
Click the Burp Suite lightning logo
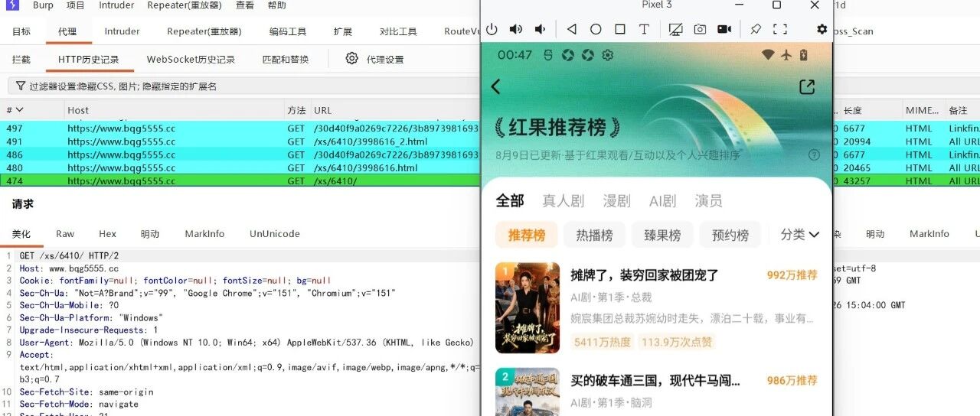12,5
